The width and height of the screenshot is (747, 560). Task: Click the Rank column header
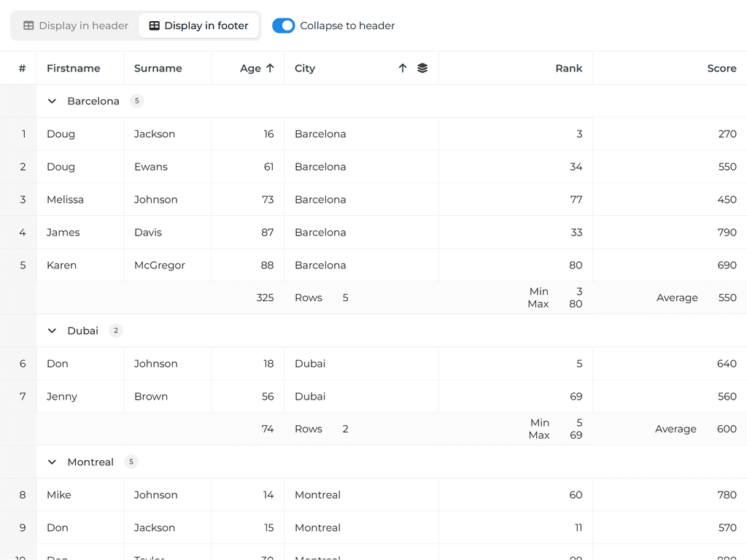coord(568,69)
